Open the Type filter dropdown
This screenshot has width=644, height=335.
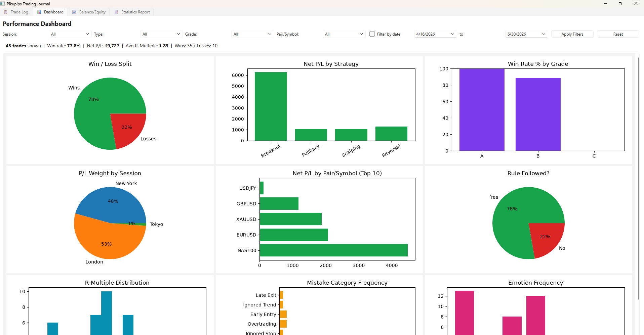click(x=161, y=34)
